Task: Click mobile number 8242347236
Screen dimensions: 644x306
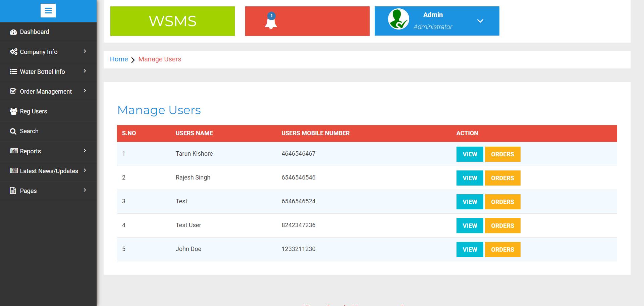Action: click(x=299, y=225)
